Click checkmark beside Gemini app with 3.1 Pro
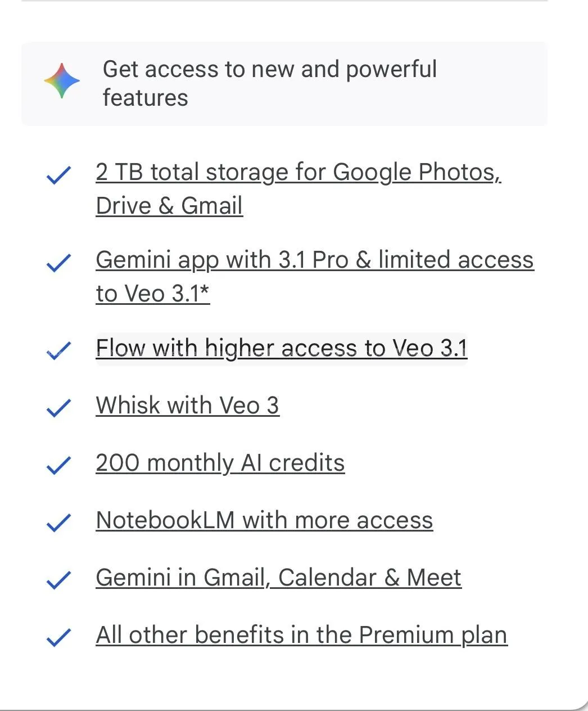The image size is (588, 711). coord(58,263)
